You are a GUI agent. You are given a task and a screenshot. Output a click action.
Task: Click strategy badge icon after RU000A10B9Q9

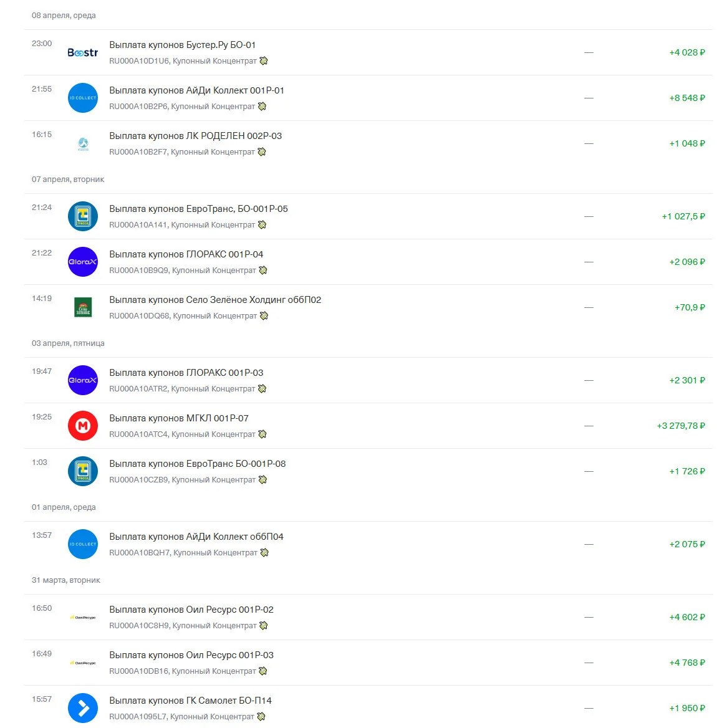[x=263, y=271]
